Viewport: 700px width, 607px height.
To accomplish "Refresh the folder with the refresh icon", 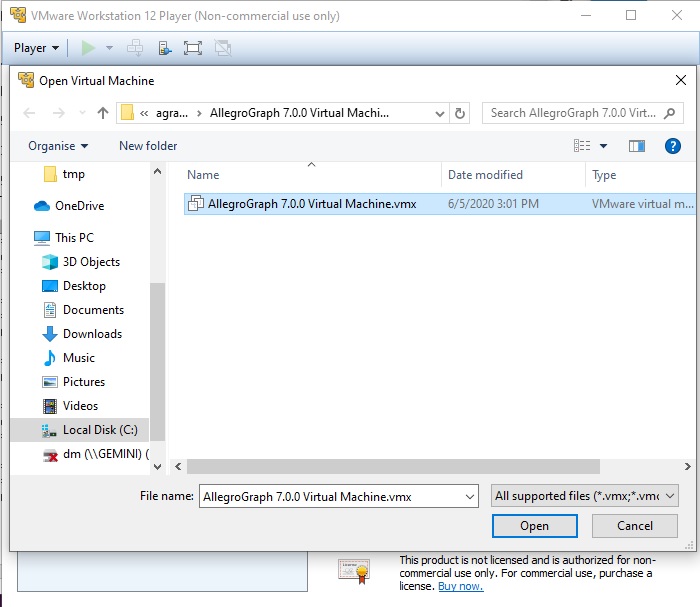I will (459, 113).
